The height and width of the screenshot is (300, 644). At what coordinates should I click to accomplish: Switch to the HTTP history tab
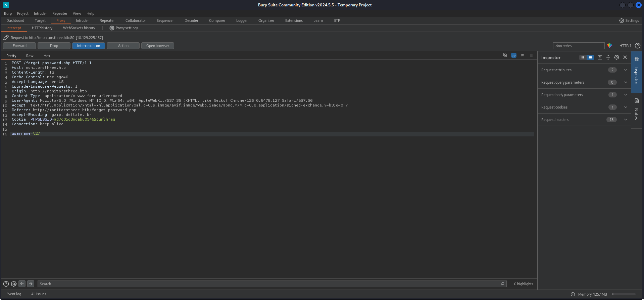[x=42, y=28]
